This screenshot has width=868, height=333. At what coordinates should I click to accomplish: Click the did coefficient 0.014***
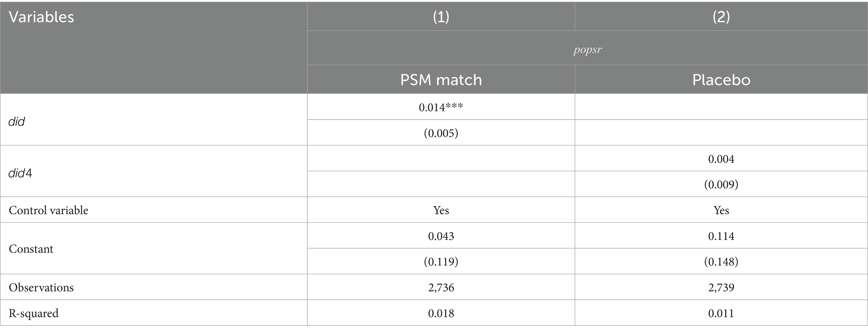[441, 107]
